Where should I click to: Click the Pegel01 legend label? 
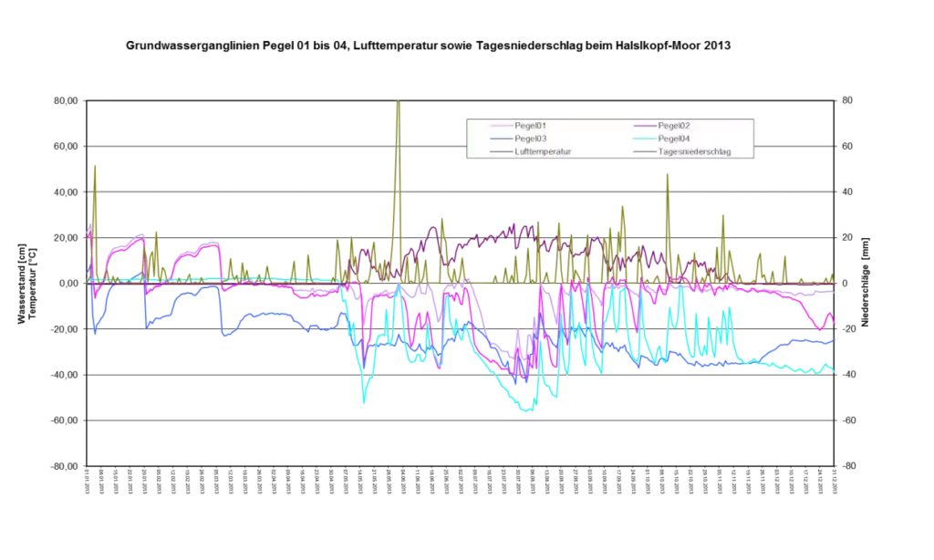(530, 125)
